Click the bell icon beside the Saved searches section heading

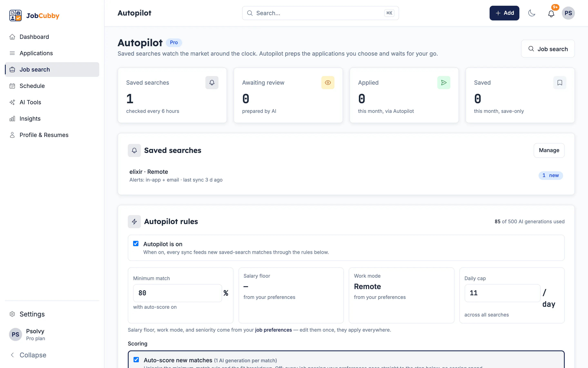tap(134, 150)
